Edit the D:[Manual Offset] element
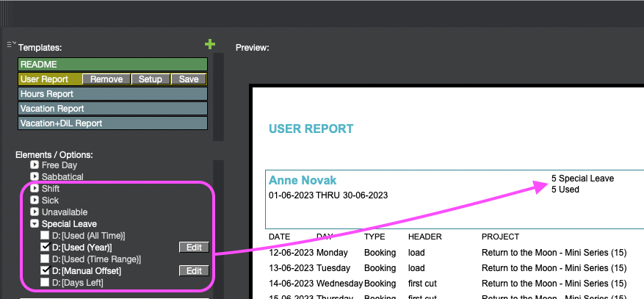644x299 pixels. pos(195,270)
